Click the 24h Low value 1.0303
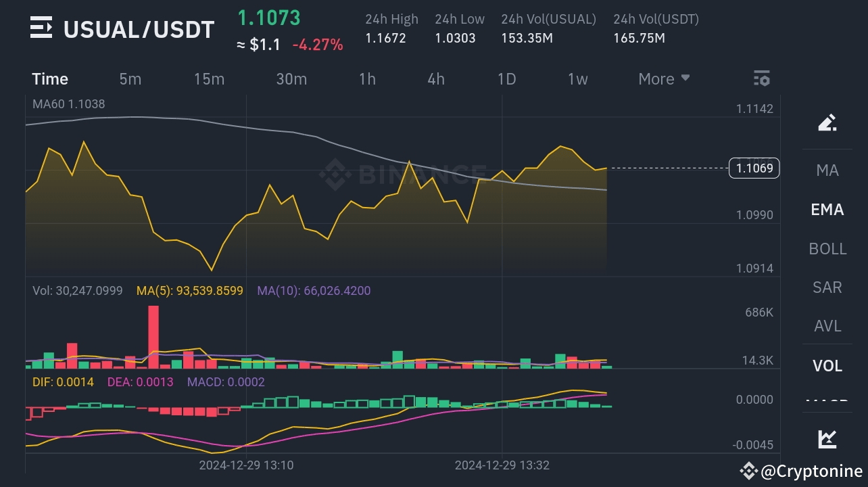868x487 pixels. pyautogui.click(x=455, y=38)
